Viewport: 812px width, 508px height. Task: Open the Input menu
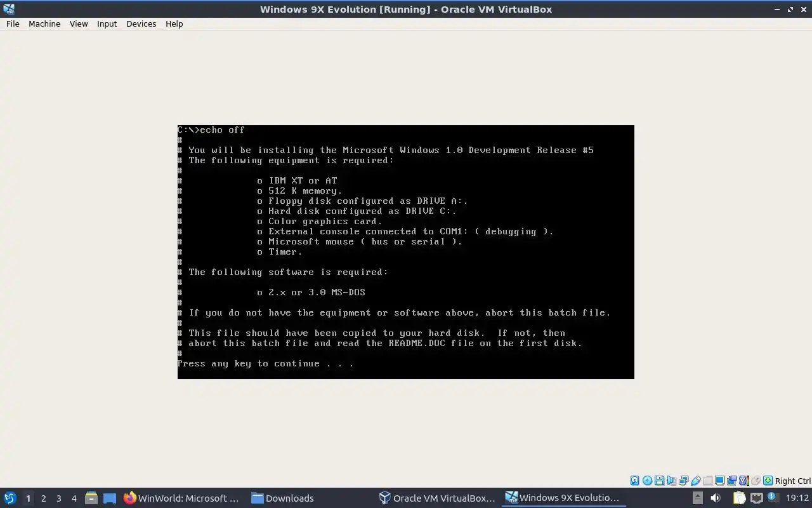click(x=107, y=23)
